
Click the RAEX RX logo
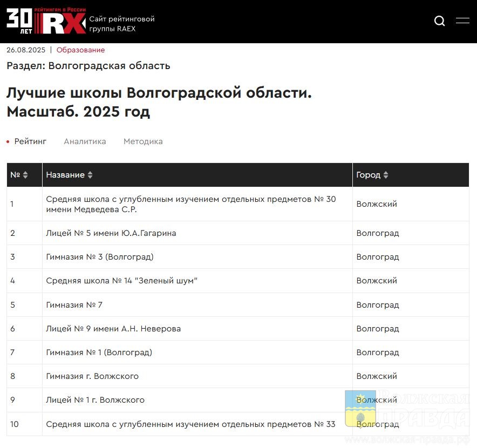tap(60, 21)
